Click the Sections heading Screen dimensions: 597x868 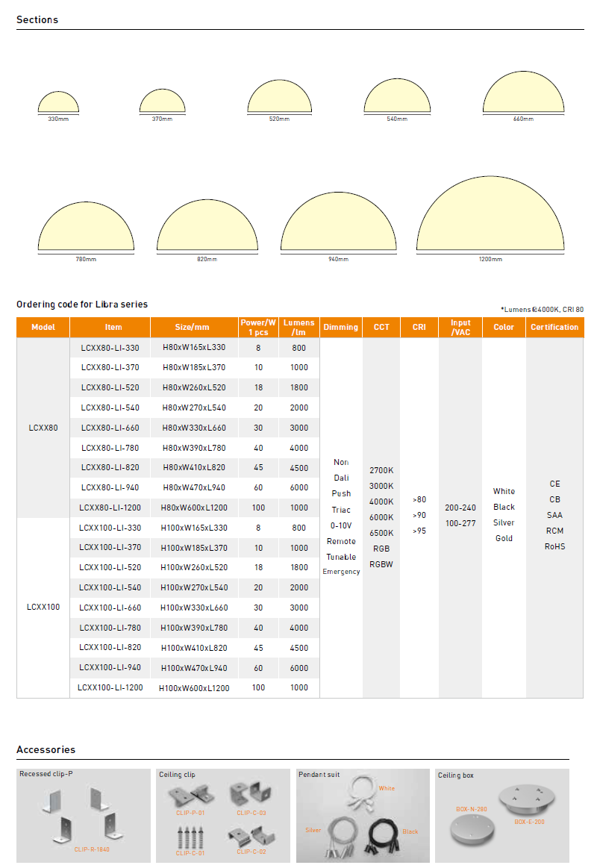tap(37, 20)
